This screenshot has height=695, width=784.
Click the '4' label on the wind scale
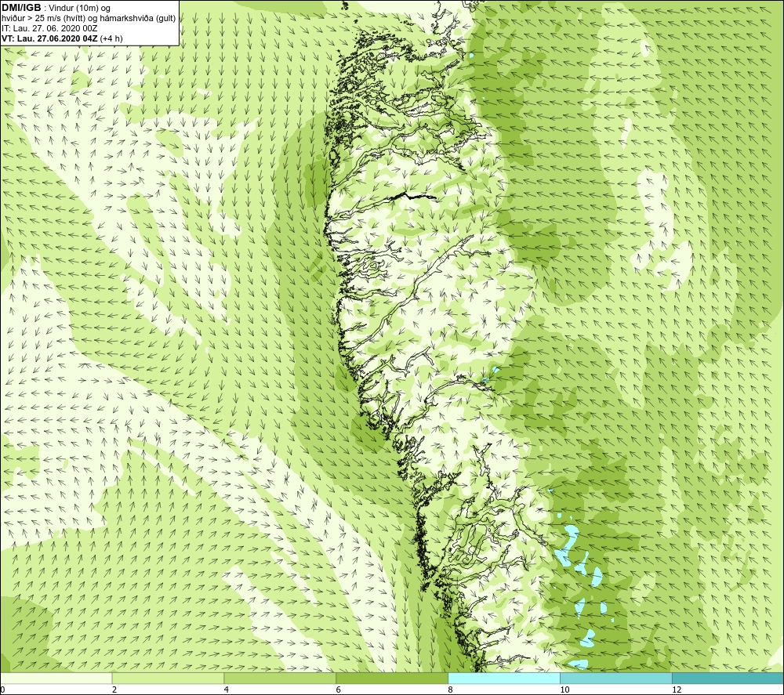click(227, 690)
